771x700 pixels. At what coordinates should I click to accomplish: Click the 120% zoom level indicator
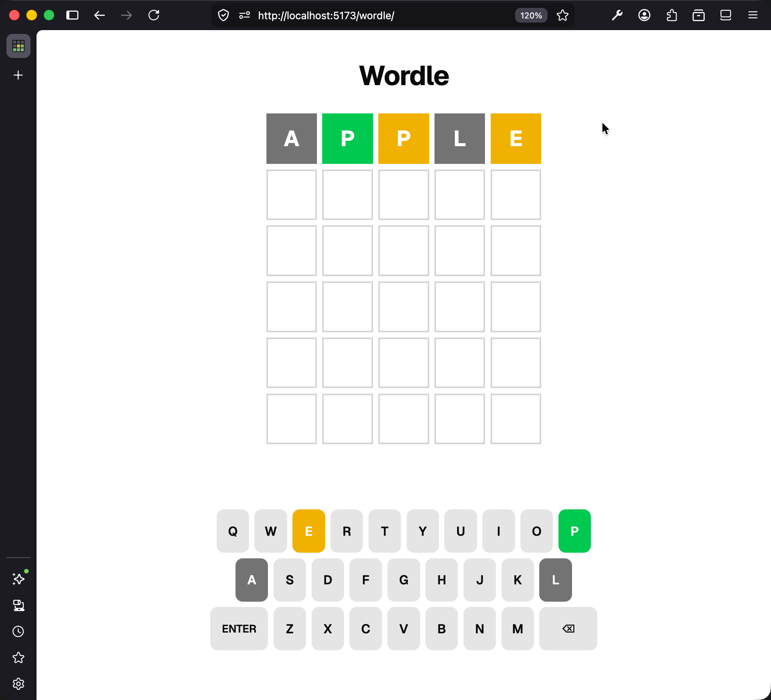click(531, 15)
